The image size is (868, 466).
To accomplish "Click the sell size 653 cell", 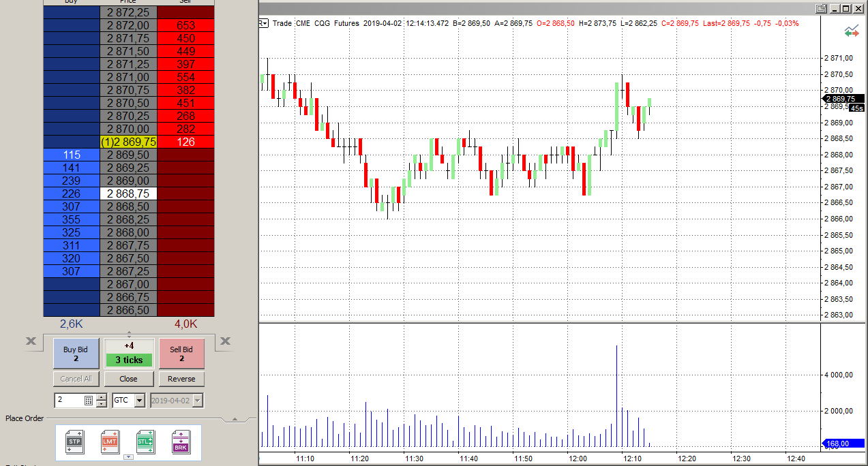I will point(185,25).
